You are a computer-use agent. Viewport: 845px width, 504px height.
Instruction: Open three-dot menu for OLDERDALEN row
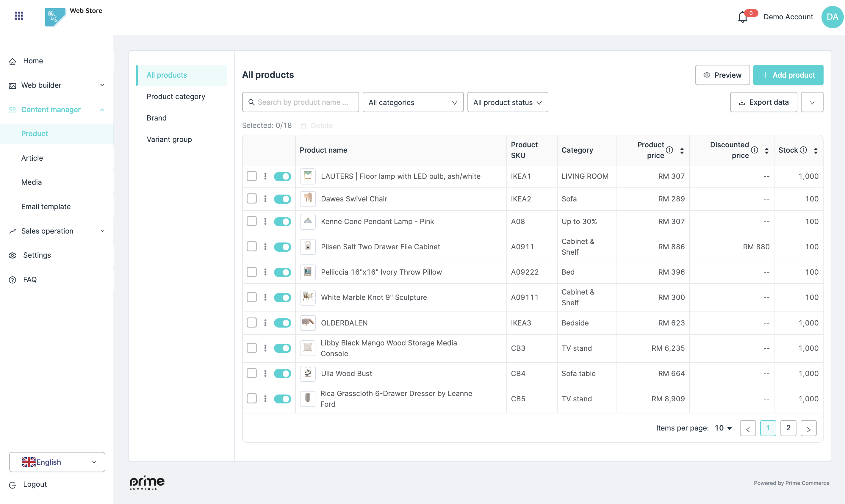coord(265,323)
